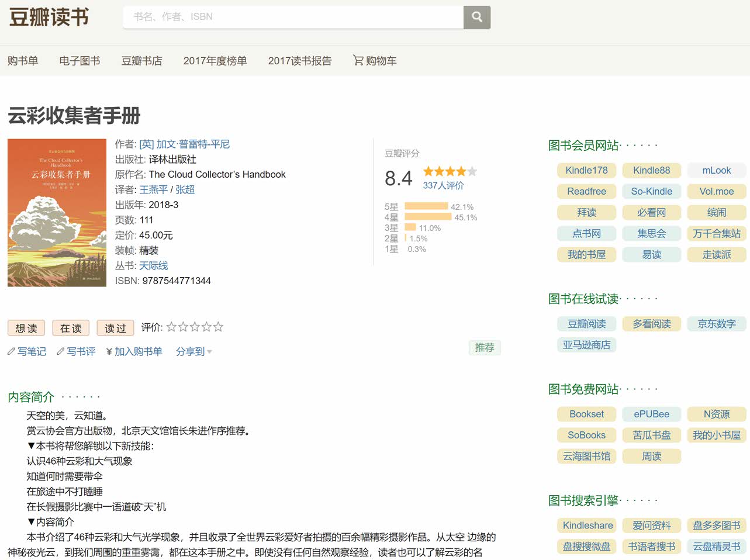This screenshot has width=750, height=560.
Task: Click the 写笔记 pencil link
Action: [x=27, y=351]
